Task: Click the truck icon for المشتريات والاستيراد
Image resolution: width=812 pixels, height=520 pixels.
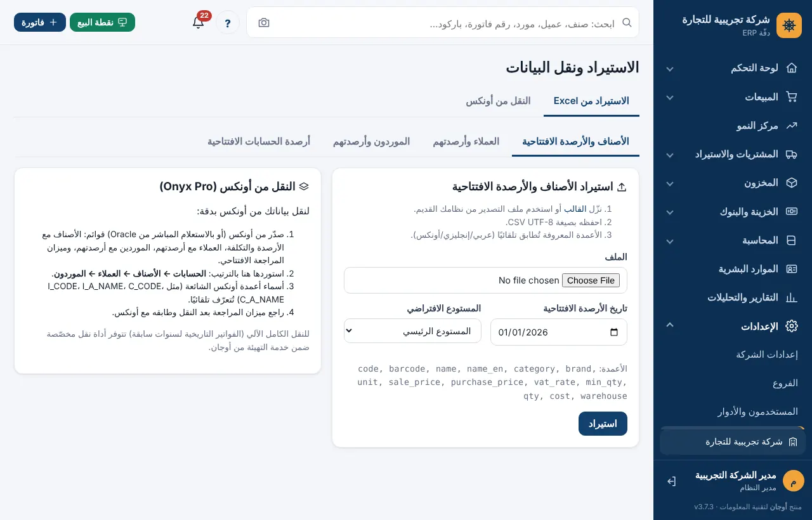Action: [792, 154]
